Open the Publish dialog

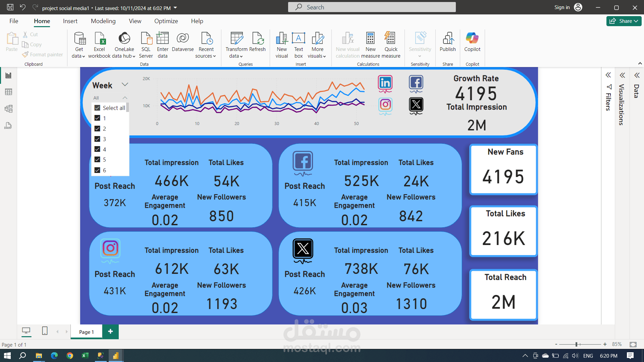[448, 44]
